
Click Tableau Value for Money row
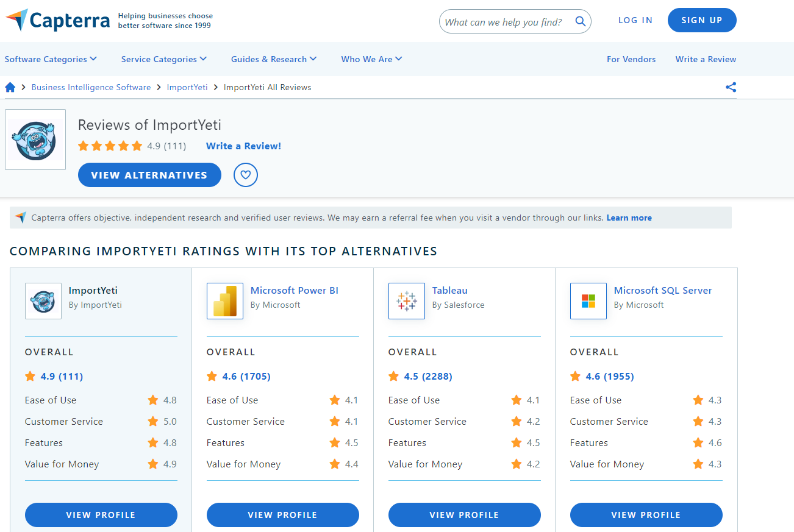[465, 464]
